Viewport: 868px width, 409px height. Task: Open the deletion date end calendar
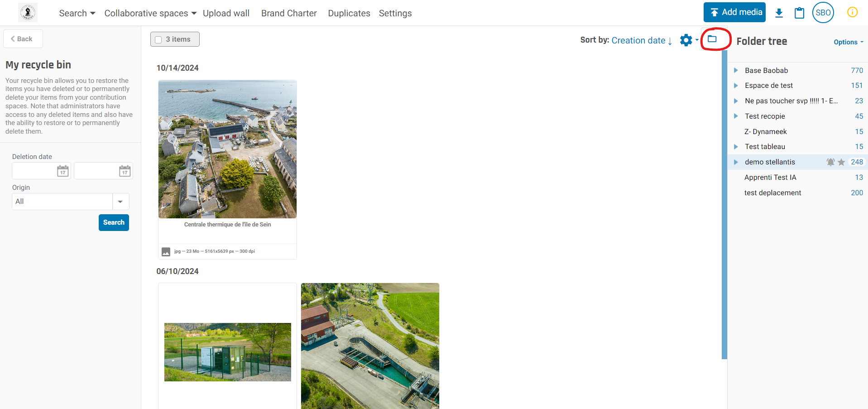125,171
